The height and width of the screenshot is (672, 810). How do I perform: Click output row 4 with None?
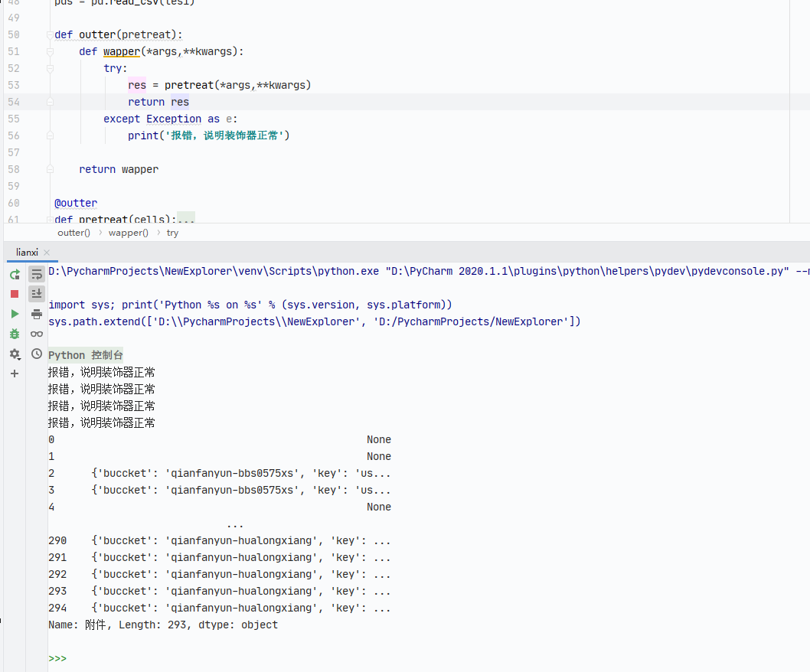(220, 507)
